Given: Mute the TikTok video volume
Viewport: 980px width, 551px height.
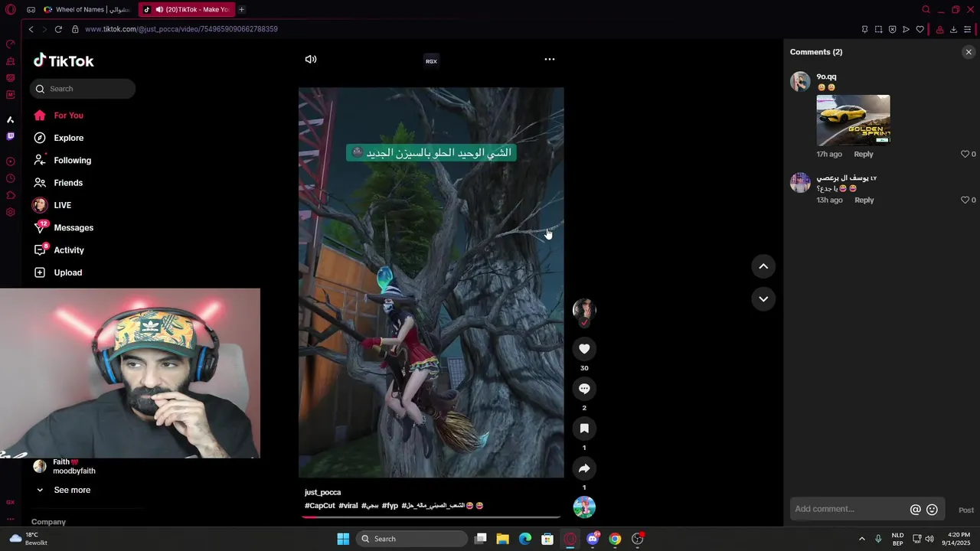Looking at the screenshot, I should click(x=311, y=59).
